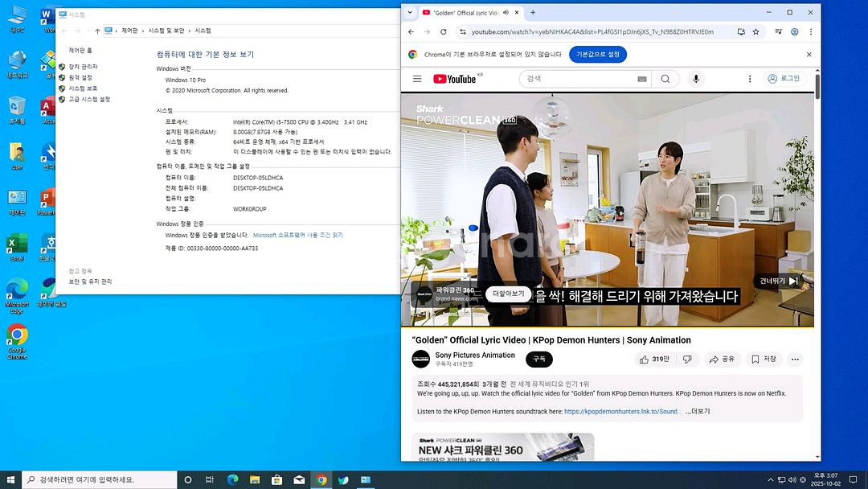Open the YouTube hamburger menu
Viewport: 868px width, 489px height.
coord(416,79)
